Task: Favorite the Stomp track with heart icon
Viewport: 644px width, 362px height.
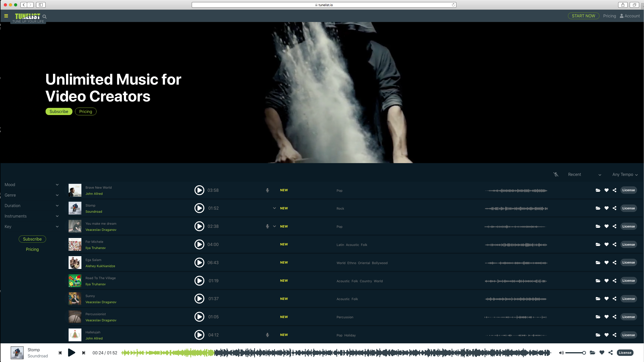Action: [x=606, y=208]
